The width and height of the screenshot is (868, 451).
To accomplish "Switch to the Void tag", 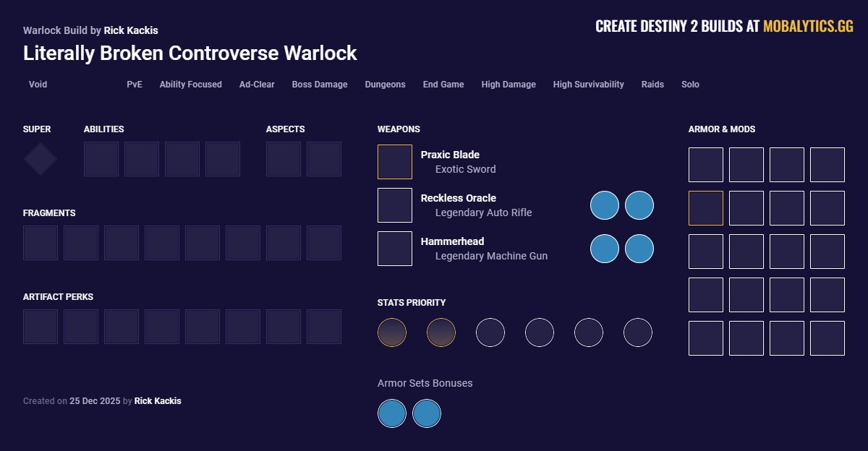I will click(x=37, y=85).
